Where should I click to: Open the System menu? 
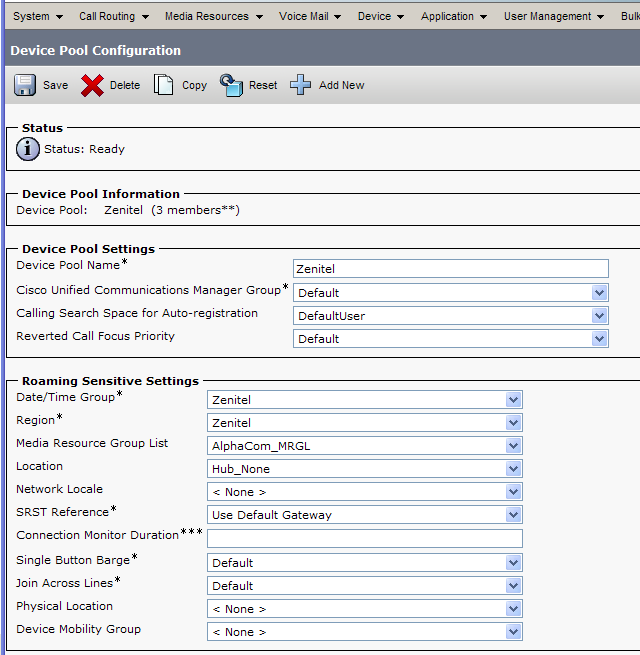tap(38, 16)
